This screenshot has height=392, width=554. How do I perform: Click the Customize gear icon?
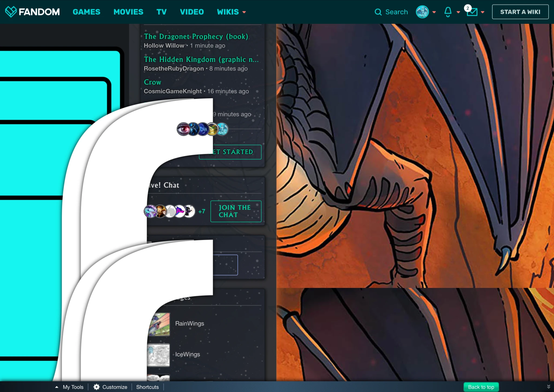[97, 387]
